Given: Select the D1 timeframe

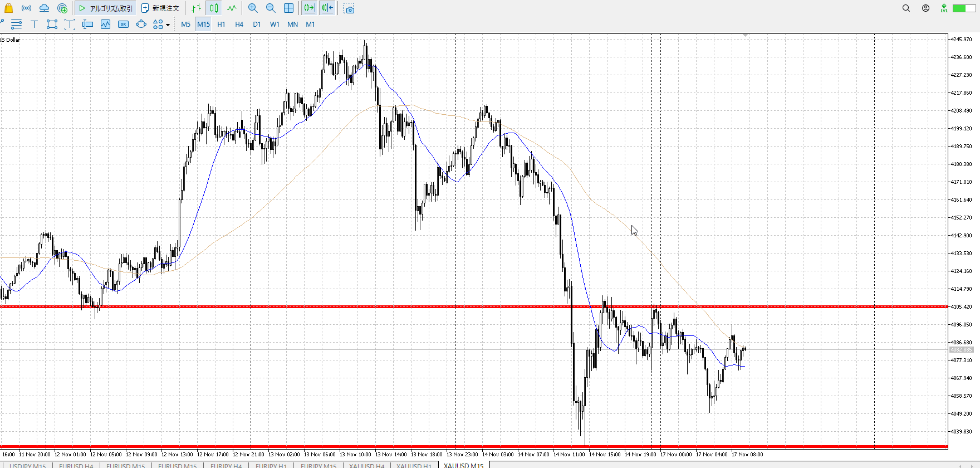Looking at the screenshot, I should click(x=257, y=24).
